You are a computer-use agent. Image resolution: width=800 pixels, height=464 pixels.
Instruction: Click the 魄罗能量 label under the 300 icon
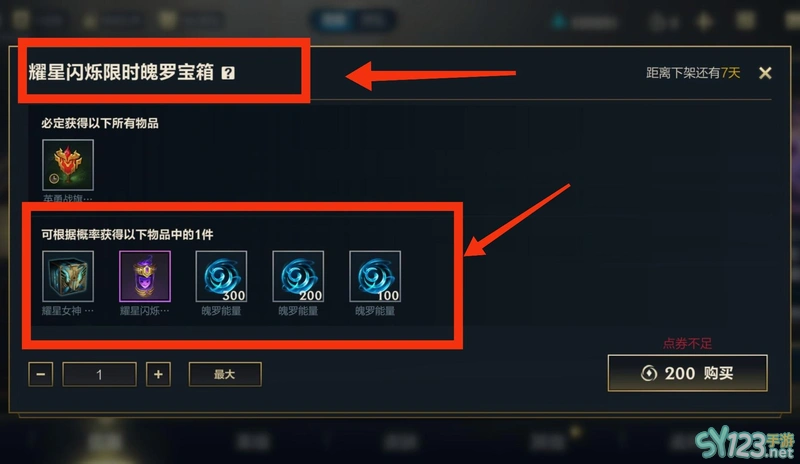click(221, 311)
